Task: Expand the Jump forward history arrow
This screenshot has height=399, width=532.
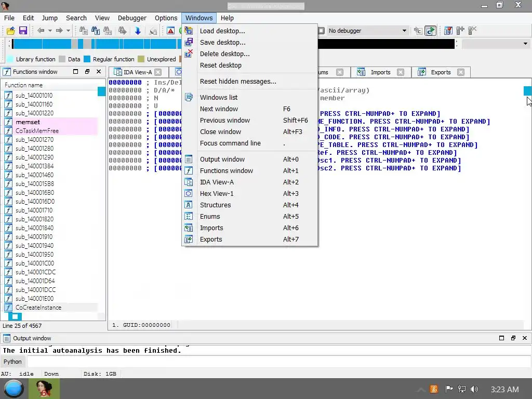Action: tap(68, 31)
